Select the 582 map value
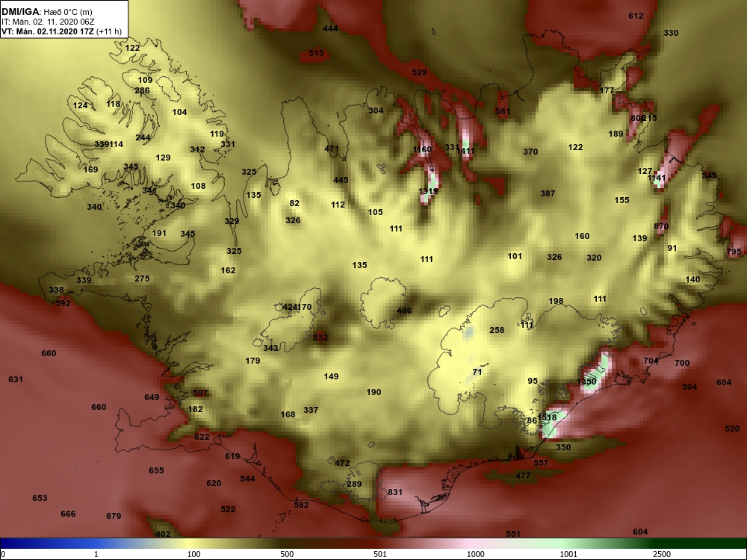The image size is (747, 560). pos(301,505)
